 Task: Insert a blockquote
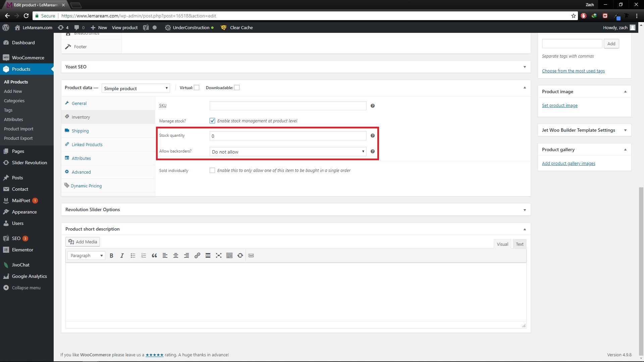click(x=154, y=256)
